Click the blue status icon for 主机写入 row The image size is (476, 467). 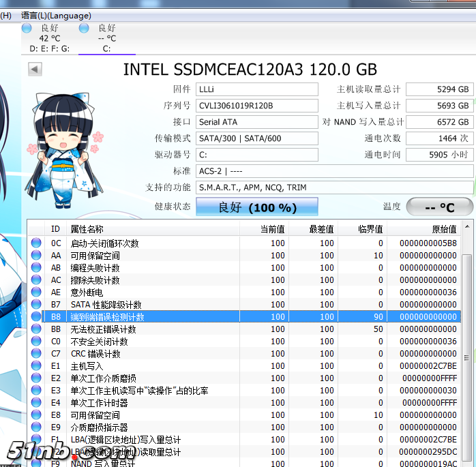36,366
